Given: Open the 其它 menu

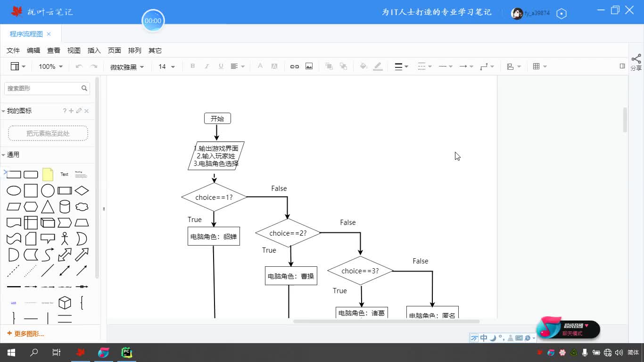Looking at the screenshot, I should pos(155,50).
